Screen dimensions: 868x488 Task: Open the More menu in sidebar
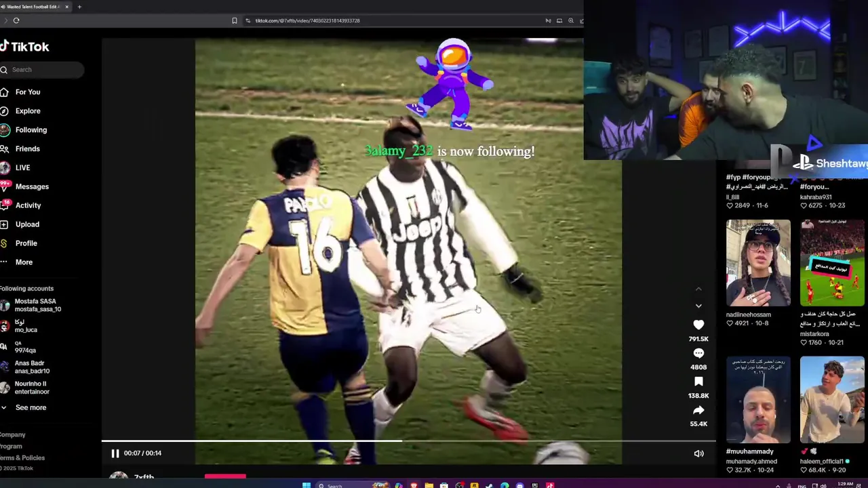pos(17,262)
